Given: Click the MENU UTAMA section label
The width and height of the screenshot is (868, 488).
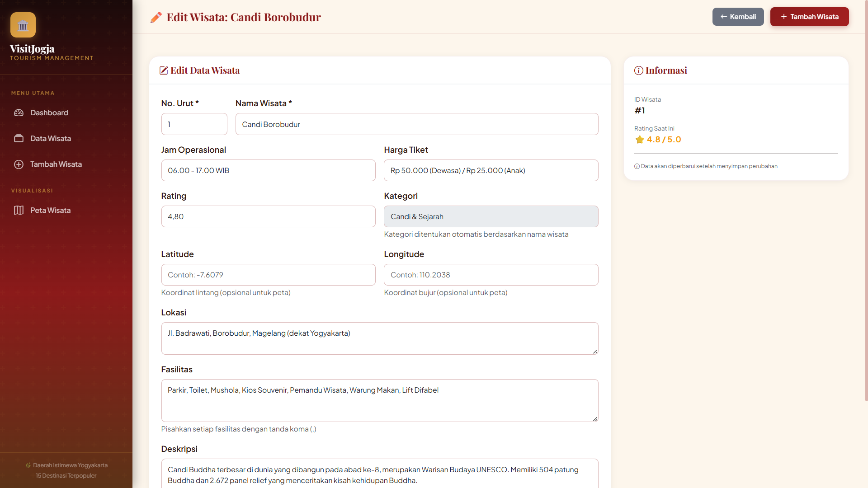Looking at the screenshot, I should pos(33,93).
